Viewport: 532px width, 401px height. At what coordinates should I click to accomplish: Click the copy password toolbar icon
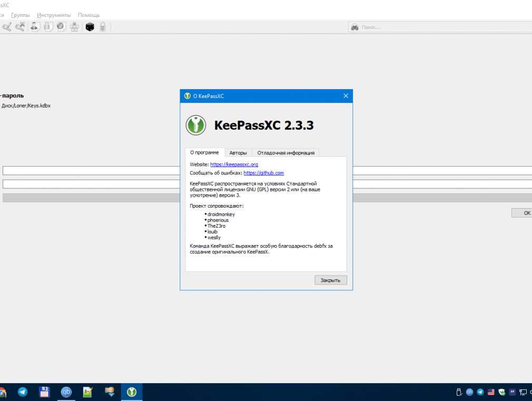click(x=48, y=26)
